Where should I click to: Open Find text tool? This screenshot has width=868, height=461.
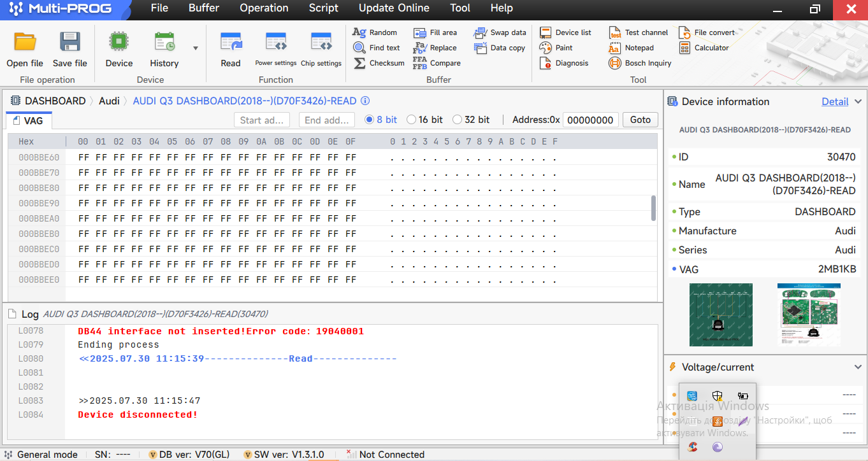377,48
